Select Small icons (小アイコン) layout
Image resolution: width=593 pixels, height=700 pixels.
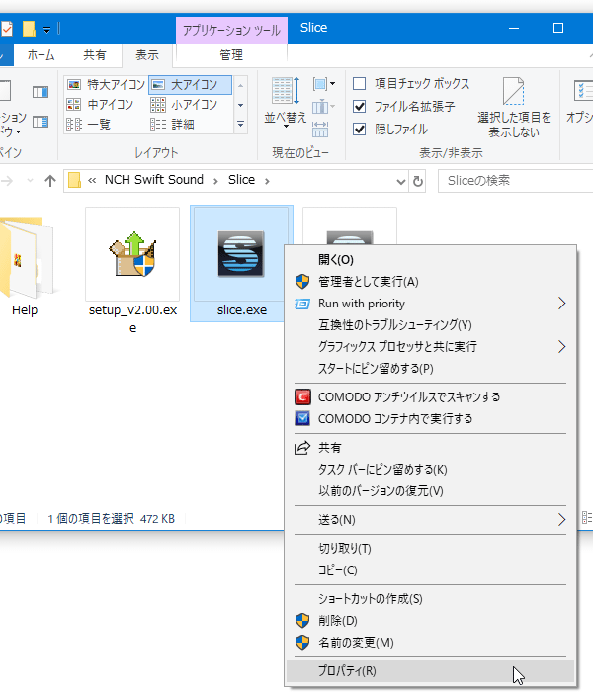(x=184, y=105)
